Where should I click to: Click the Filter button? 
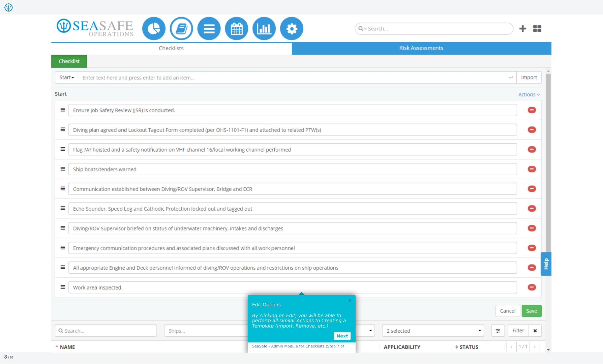518,331
